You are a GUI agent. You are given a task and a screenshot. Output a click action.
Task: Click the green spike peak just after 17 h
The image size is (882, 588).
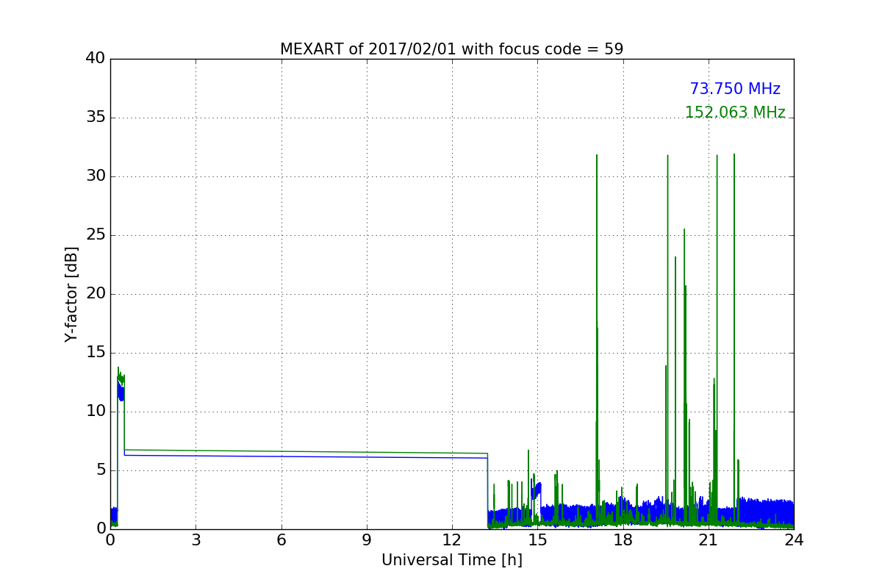pyautogui.click(x=597, y=156)
